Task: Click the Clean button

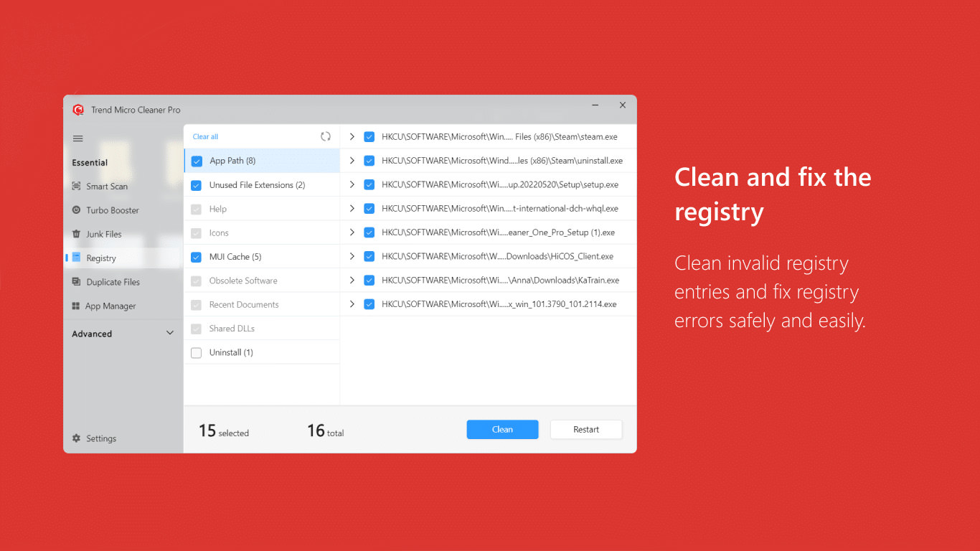Action: 502,430
